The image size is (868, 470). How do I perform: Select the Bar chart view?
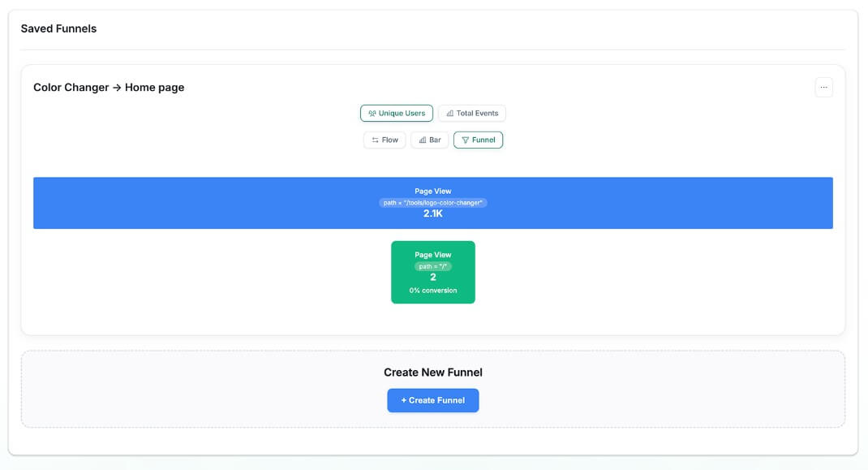pyautogui.click(x=430, y=140)
